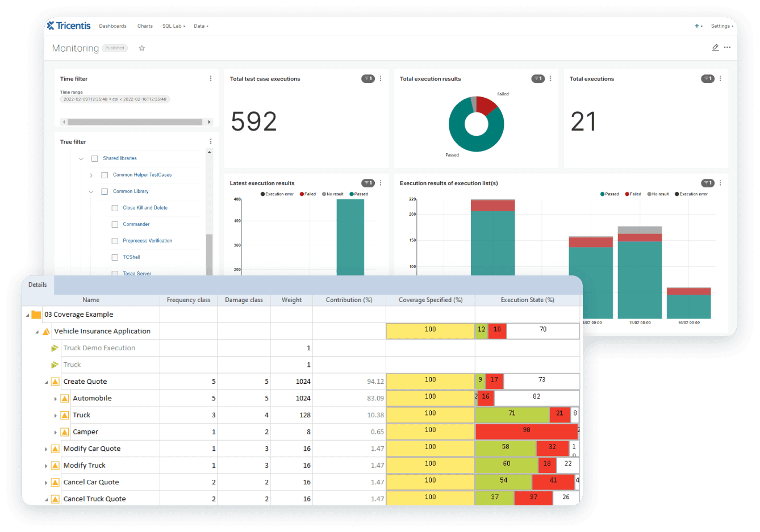Click the Preprocess Verification link
Viewport: 760px width, 532px height.
point(147,241)
